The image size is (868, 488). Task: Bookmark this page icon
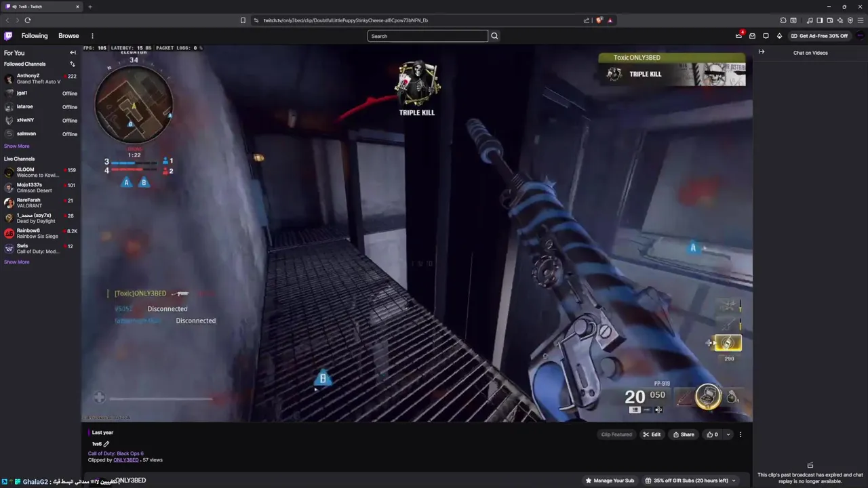243,20
